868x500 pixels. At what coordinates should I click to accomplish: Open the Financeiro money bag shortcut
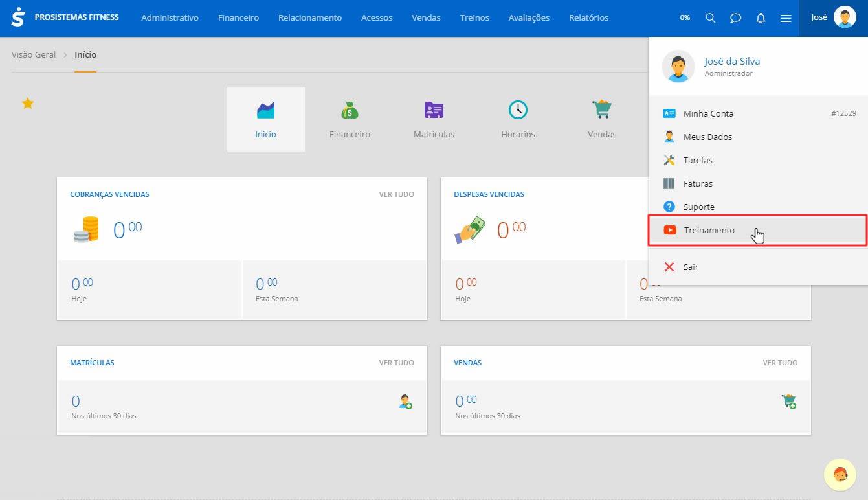(350, 119)
